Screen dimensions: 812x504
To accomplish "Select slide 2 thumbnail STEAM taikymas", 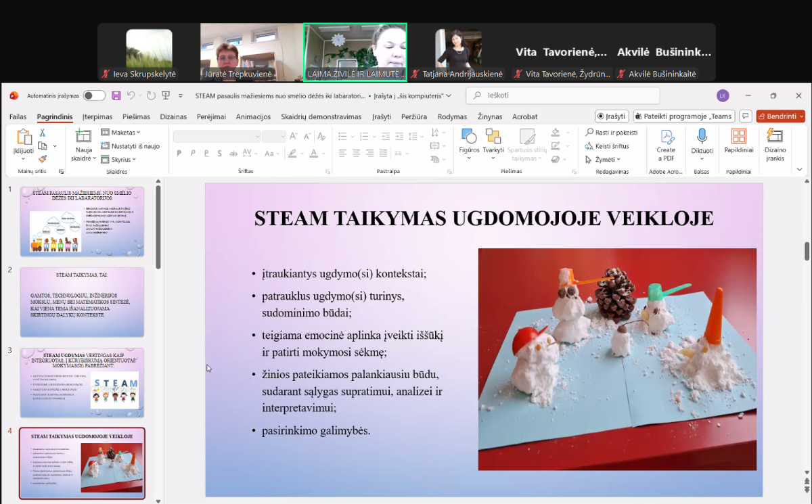I will [82, 302].
